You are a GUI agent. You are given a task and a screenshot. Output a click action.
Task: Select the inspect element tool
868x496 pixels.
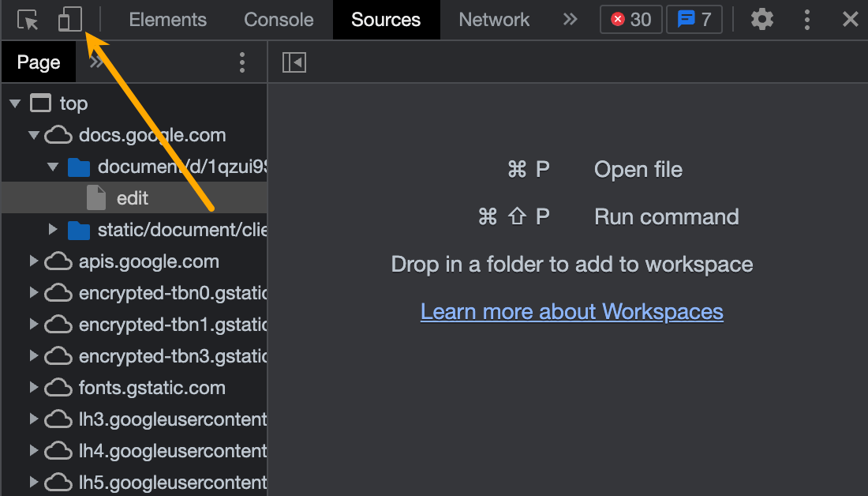(x=28, y=19)
